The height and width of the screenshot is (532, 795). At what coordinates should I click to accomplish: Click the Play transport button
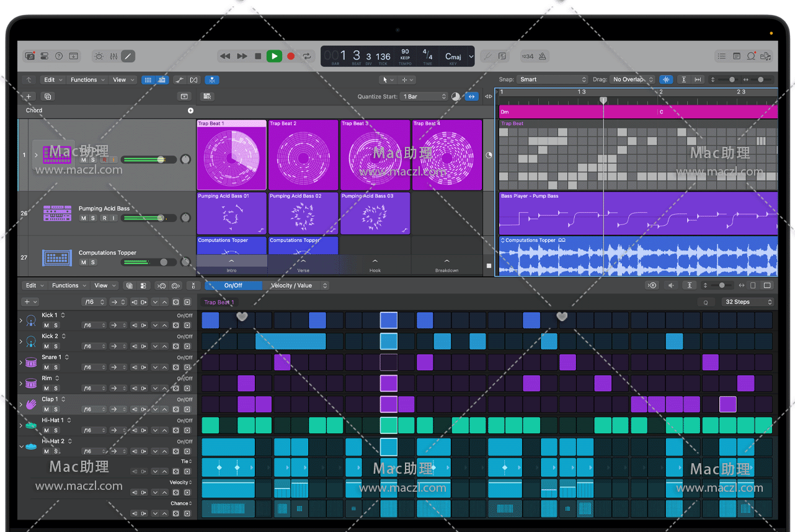pos(274,56)
